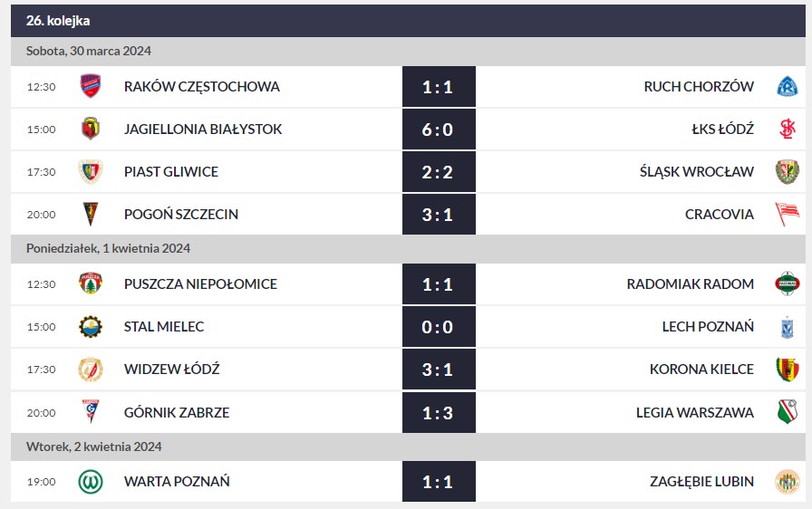This screenshot has height=509, width=812.
Task: Open the 6:0 Jagiellonia match score
Action: [438, 130]
